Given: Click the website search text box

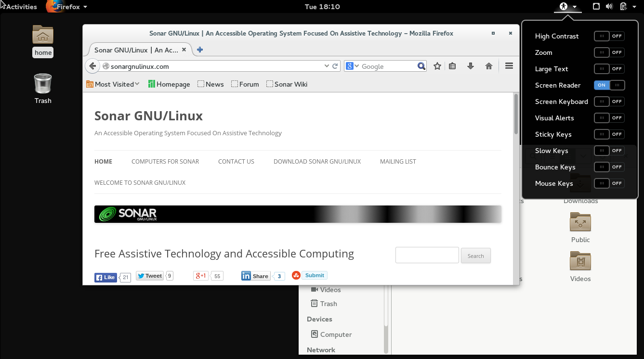Looking at the screenshot, I should tap(427, 255).
